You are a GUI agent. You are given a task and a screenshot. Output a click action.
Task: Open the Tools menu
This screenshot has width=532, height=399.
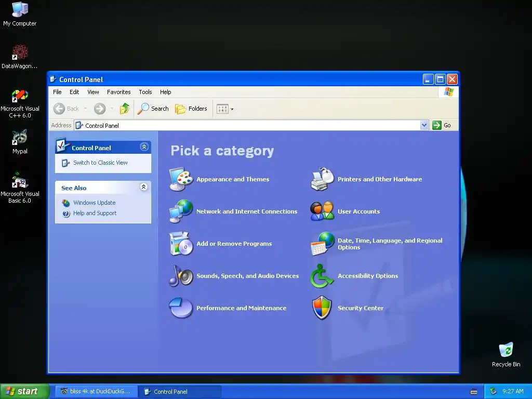point(145,92)
